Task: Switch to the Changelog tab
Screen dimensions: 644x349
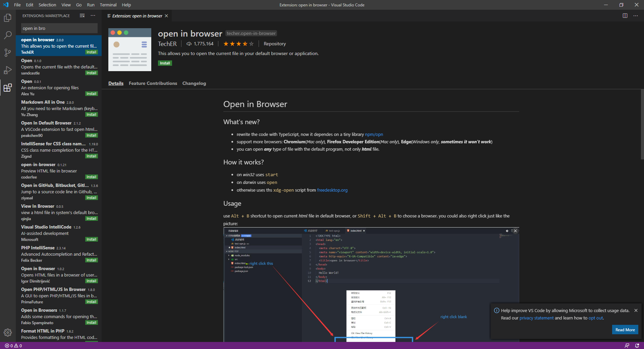Action: click(x=194, y=83)
